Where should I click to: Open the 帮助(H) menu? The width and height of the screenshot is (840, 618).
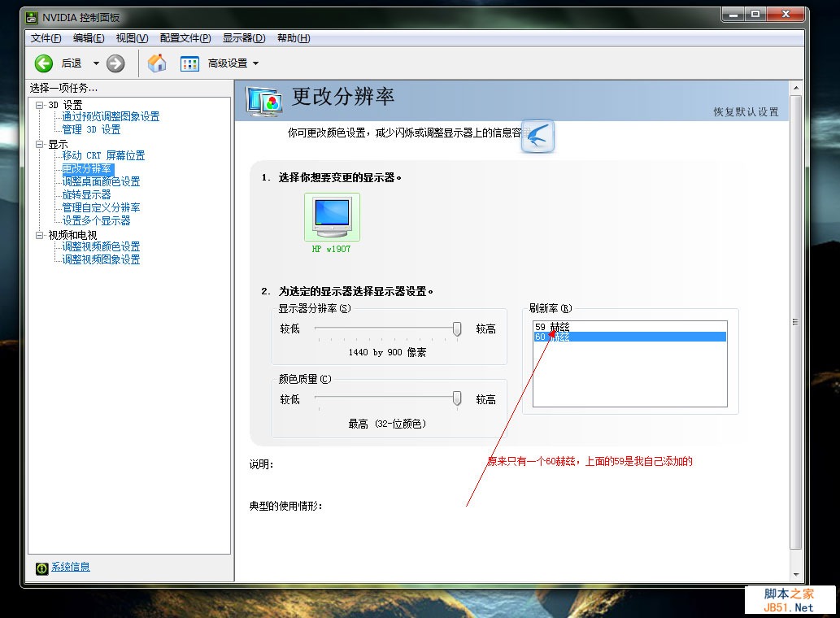[294, 38]
